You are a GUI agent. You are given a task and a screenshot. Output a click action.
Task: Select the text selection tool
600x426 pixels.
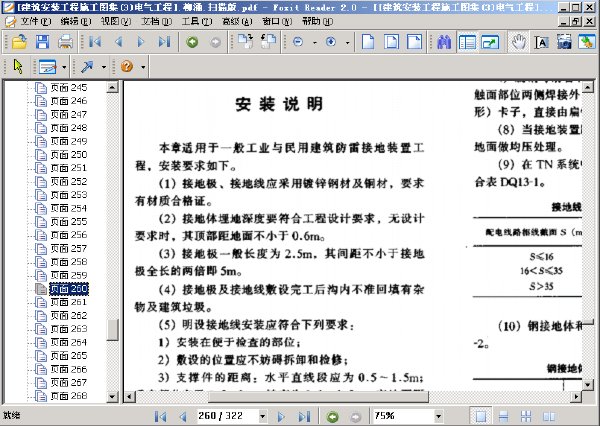[541, 42]
